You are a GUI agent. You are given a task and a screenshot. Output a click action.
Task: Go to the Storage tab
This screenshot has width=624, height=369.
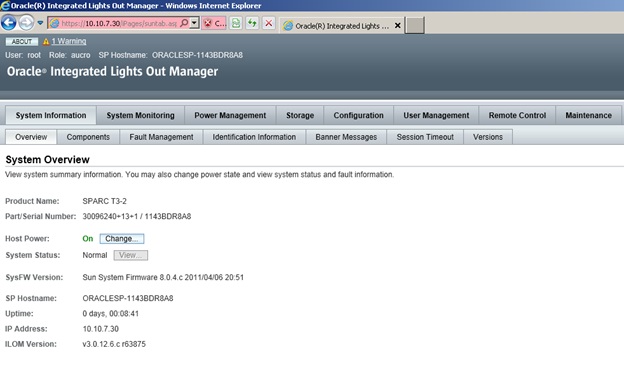[x=300, y=115]
